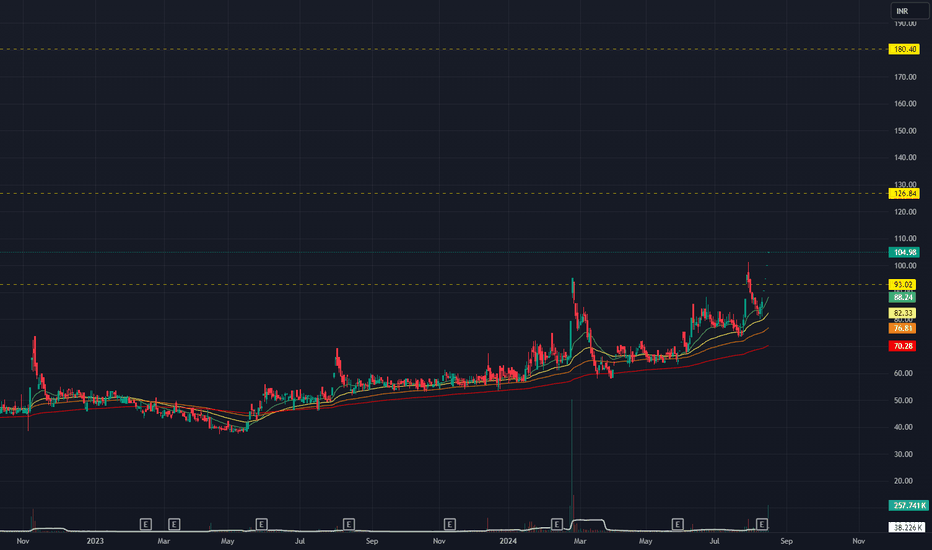Click the 20.00 tick on price axis
The height and width of the screenshot is (550, 932).
[x=905, y=481]
